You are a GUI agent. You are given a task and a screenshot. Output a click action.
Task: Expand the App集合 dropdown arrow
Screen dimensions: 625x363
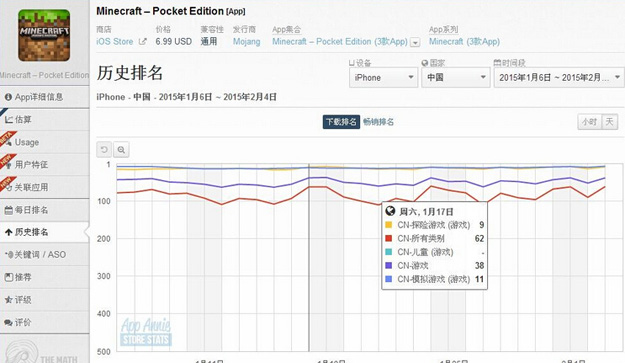[415, 42]
